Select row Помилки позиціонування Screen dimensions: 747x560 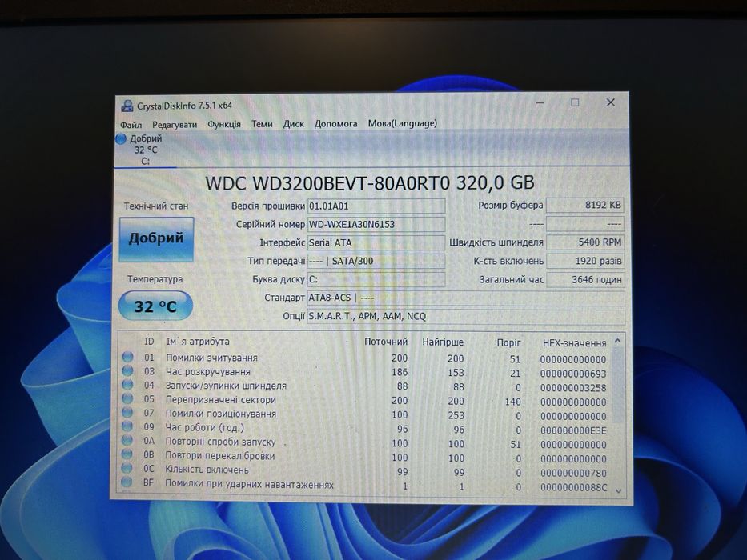[x=366, y=414]
